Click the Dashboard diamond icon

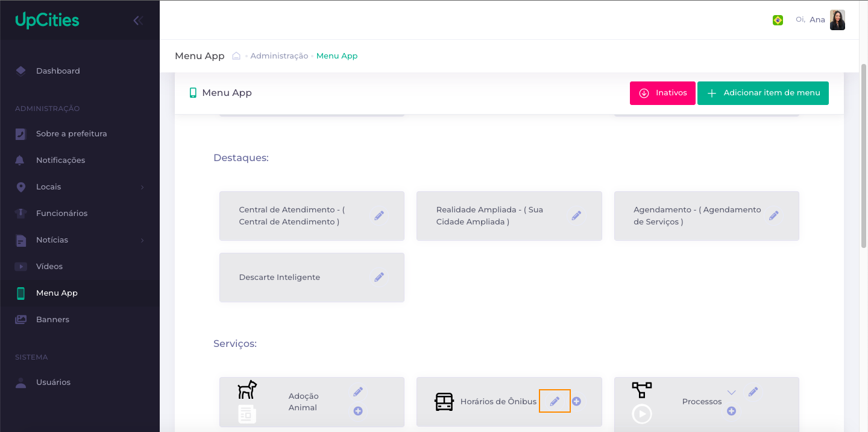21,71
